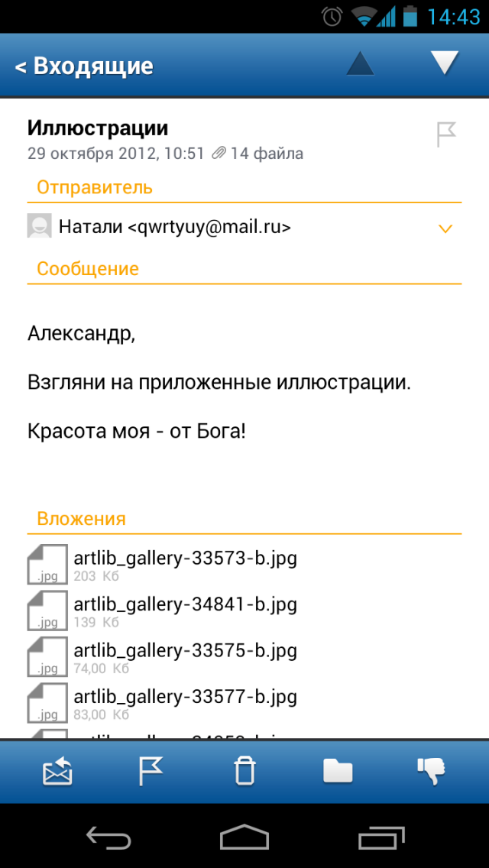Navigate to previous message with up arrow
Image resolution: width=489 pixels, height=868 pixels.
[x=359, y=64]
